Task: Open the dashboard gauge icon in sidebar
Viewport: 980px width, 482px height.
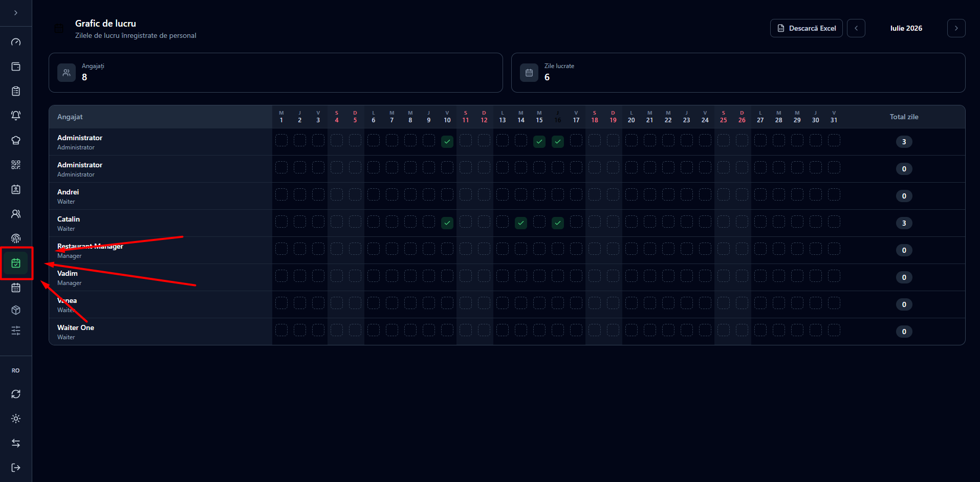Action: 16,42
